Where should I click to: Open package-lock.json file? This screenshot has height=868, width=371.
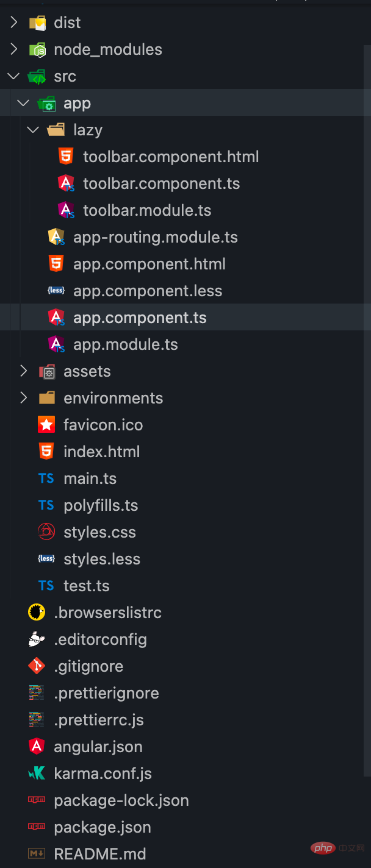click(x=121, y=800)
